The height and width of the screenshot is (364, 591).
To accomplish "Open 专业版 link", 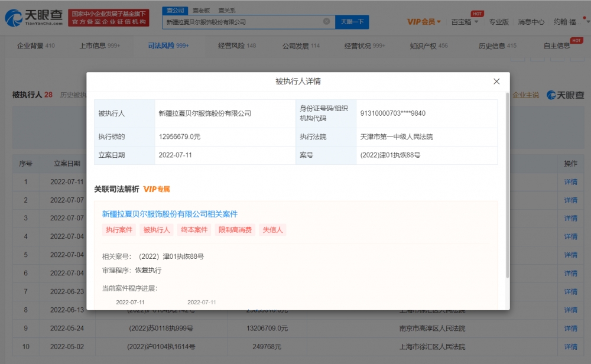I will (x=499, y=22).
